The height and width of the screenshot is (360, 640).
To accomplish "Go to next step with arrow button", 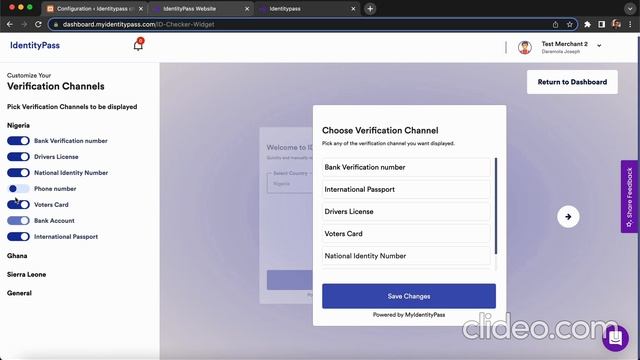I will pos(568,217).
